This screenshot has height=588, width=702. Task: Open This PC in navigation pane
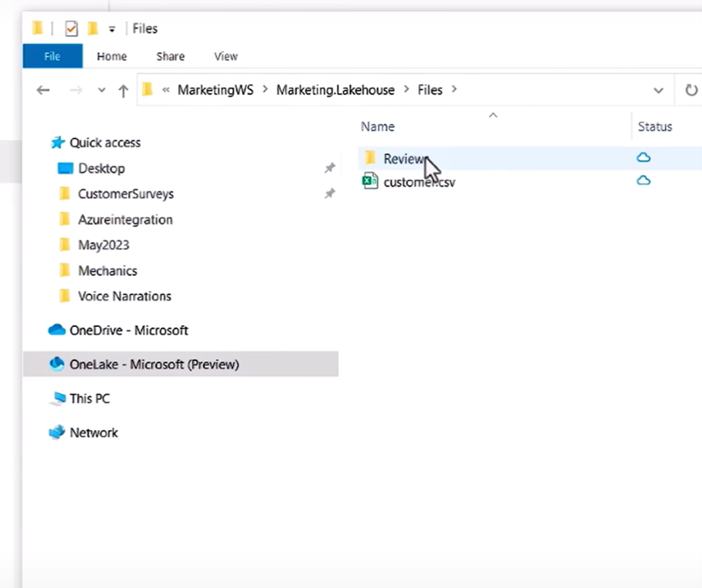[x=89, y=399]
